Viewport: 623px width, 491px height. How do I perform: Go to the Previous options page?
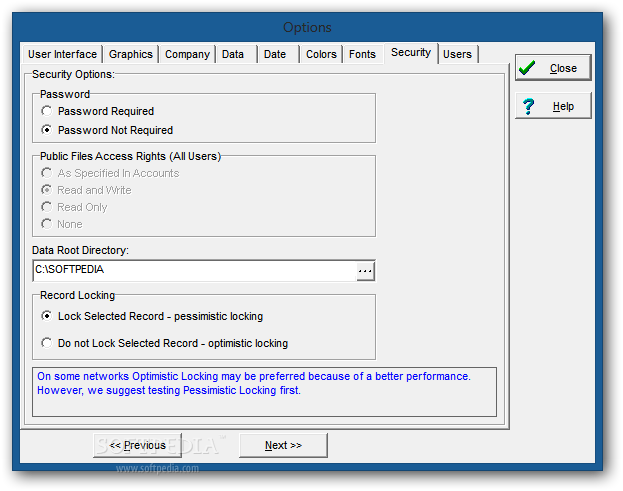137,445
